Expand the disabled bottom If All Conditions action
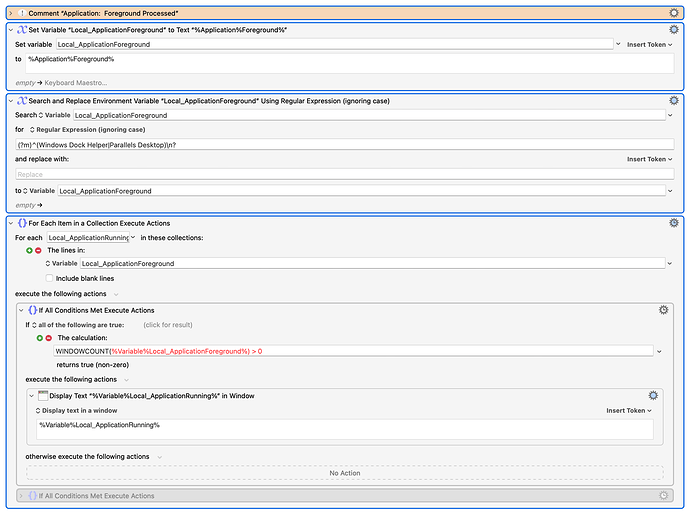 [21, 495]
